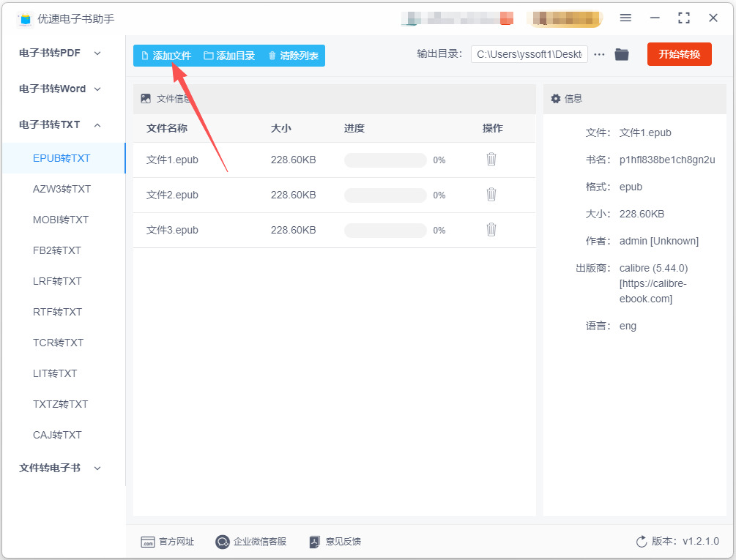
Task: Delete 文件2.epub with its trash icon
Action: coord(491,195)
